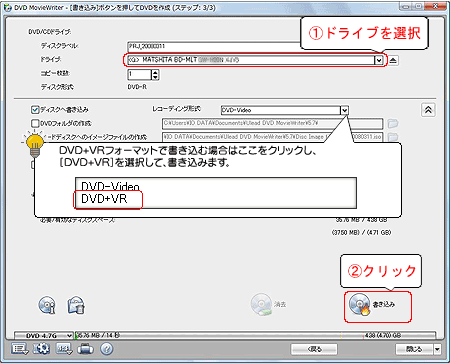
Task: Collapse options with the double-chevron button
Action: point(428,110)
